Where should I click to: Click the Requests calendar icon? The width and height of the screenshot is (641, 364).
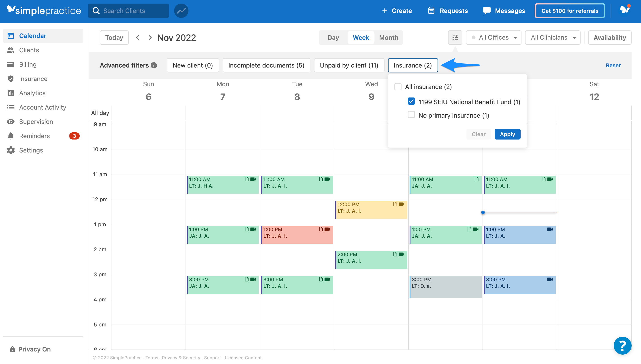[x=431, y=11]
